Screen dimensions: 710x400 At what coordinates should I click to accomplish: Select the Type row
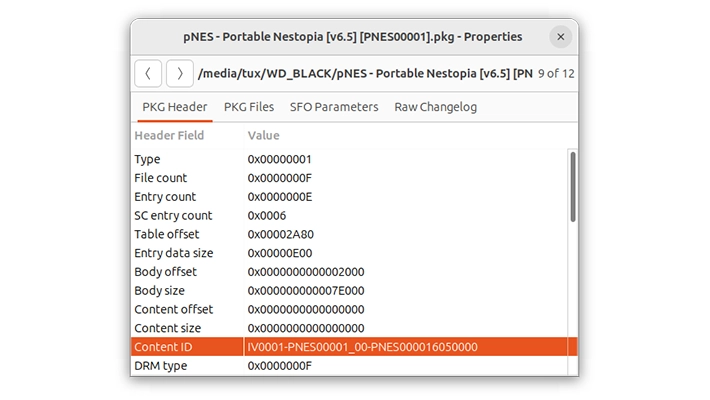[349, 159]
